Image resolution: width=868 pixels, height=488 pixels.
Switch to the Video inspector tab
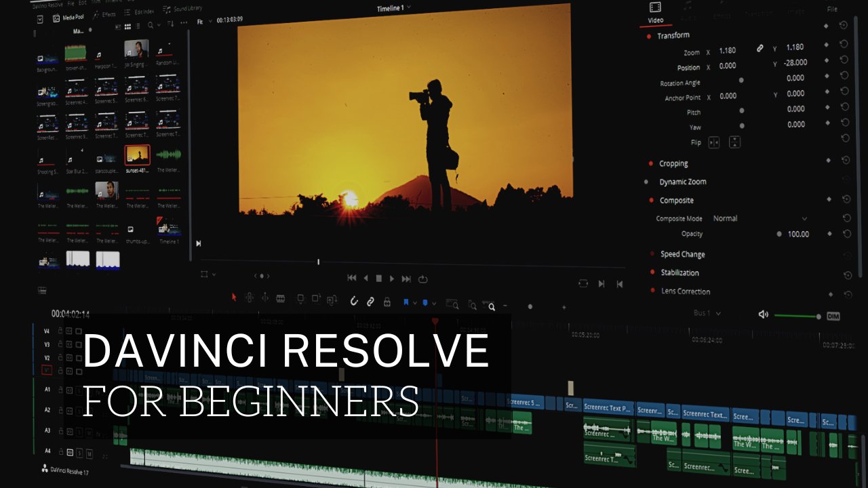pyautogui.click(x=655, y=15)
